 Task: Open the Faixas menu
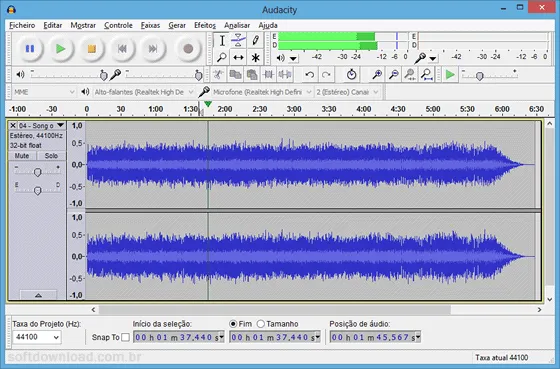point(150,25)
